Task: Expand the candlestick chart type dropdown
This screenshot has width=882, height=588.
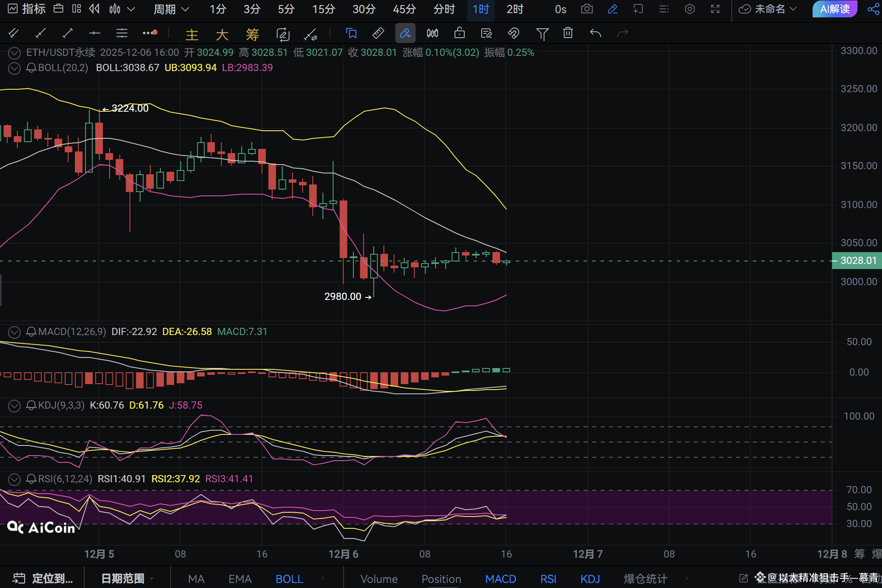Action: pos(131,9)
